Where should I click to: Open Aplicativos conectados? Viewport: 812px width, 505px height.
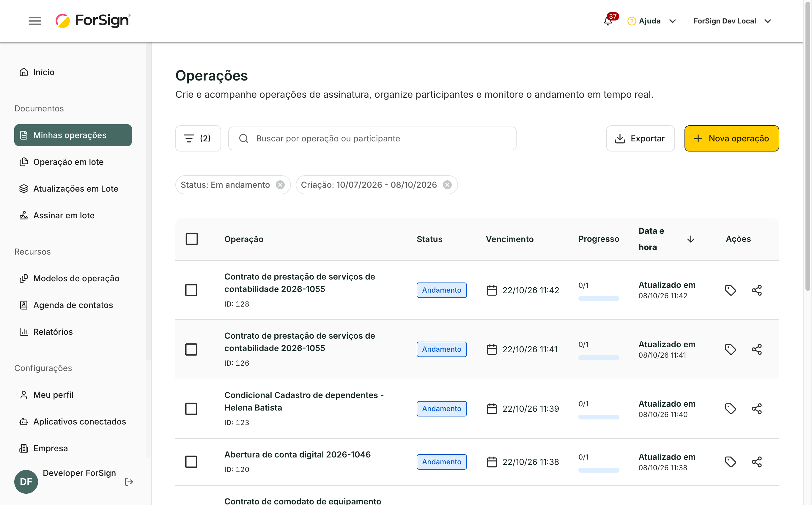(73, 421)
